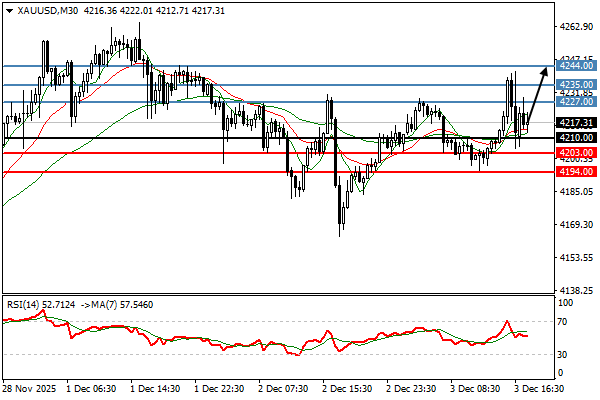600x400 pixels.
Task: Select the 4235.00 blue price label
Action: pos(577,85)
